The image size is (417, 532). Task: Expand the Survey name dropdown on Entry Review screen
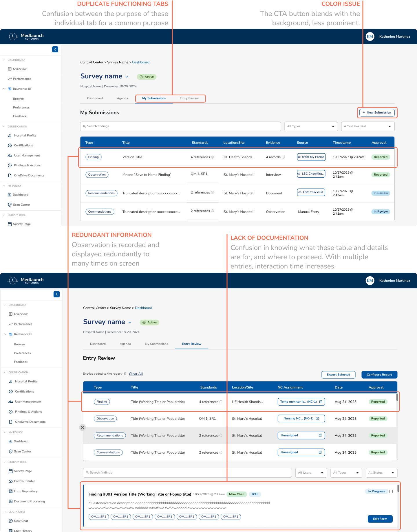[130, 322]
